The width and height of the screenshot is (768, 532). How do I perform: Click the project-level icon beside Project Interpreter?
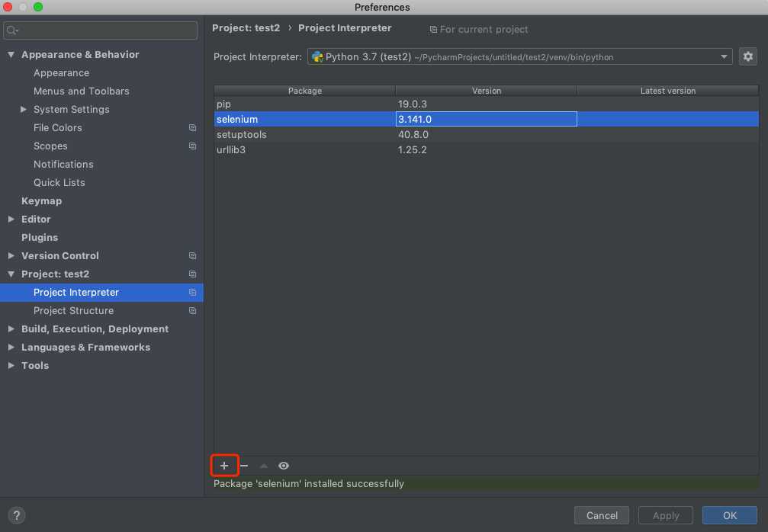tap(192, 292)
